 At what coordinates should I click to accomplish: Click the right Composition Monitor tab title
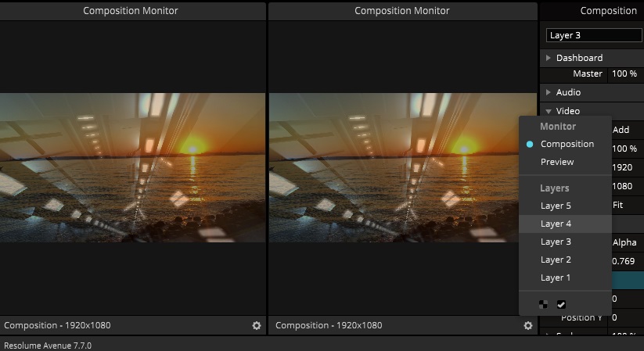[x=402, y=11]
